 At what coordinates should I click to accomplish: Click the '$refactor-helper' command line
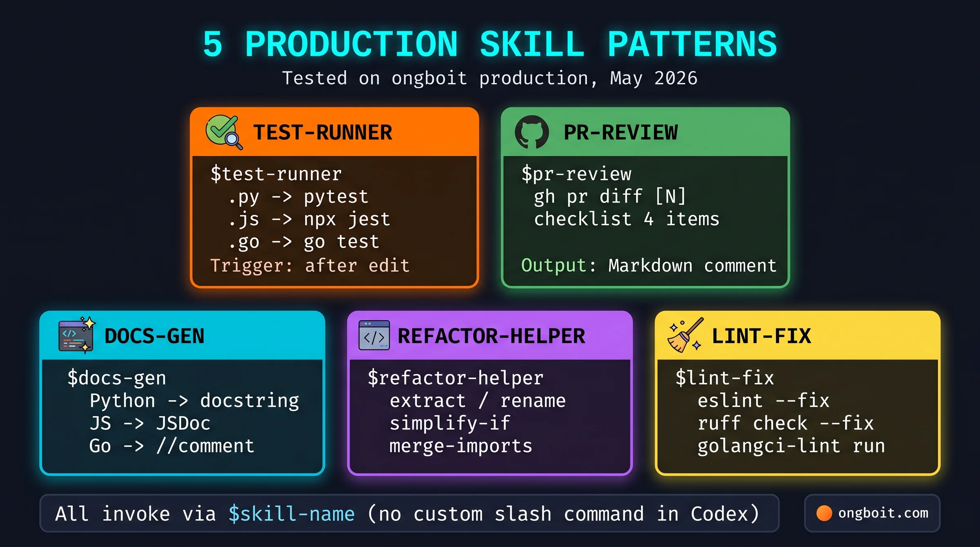456,378
